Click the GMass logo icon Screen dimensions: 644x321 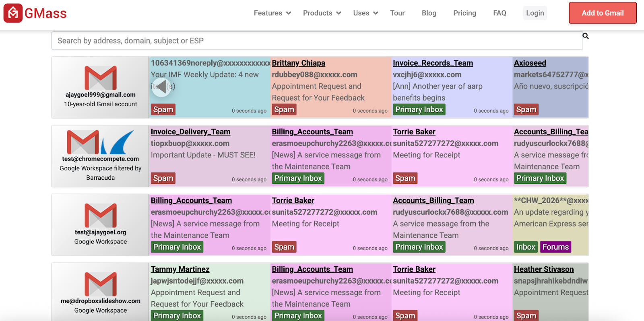click(13, 13)
